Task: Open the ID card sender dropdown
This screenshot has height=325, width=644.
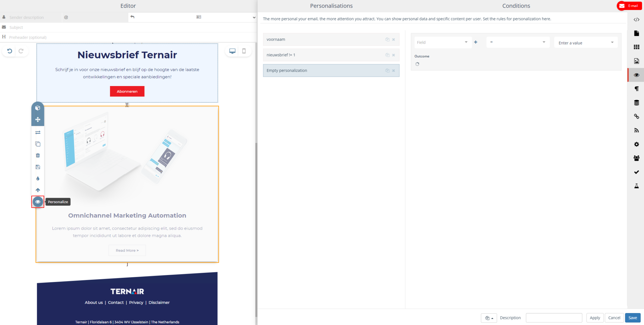Action: [x=225, y=17]
